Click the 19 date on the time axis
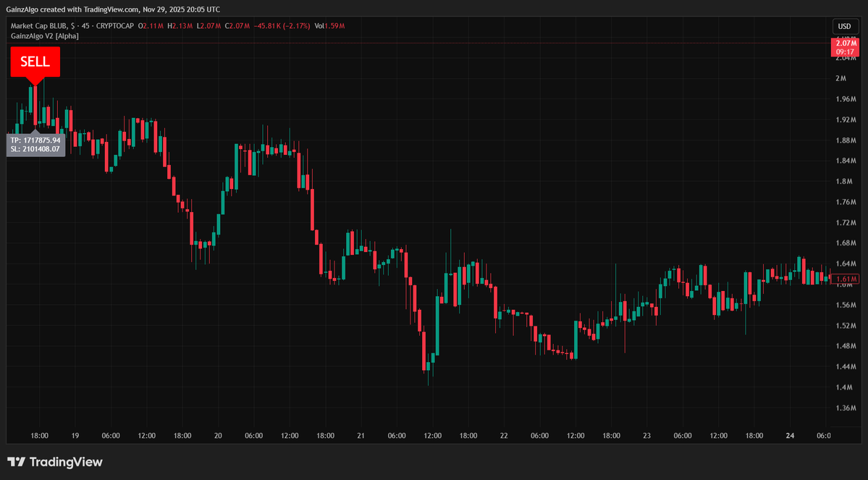 [x=75, y=436]
